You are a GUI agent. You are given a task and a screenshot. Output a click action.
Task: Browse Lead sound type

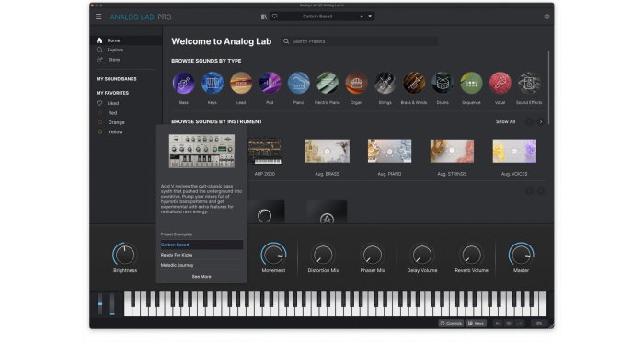coord(241,84)
